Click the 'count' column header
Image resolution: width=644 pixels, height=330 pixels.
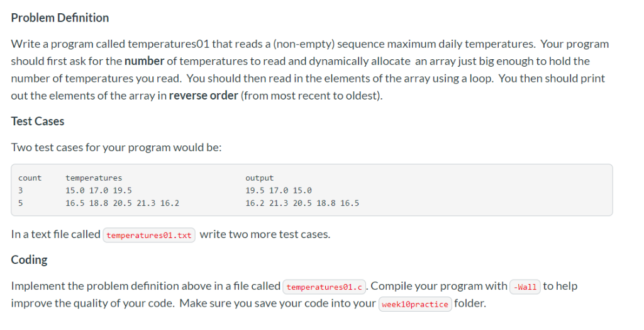[x=30, y=178]
